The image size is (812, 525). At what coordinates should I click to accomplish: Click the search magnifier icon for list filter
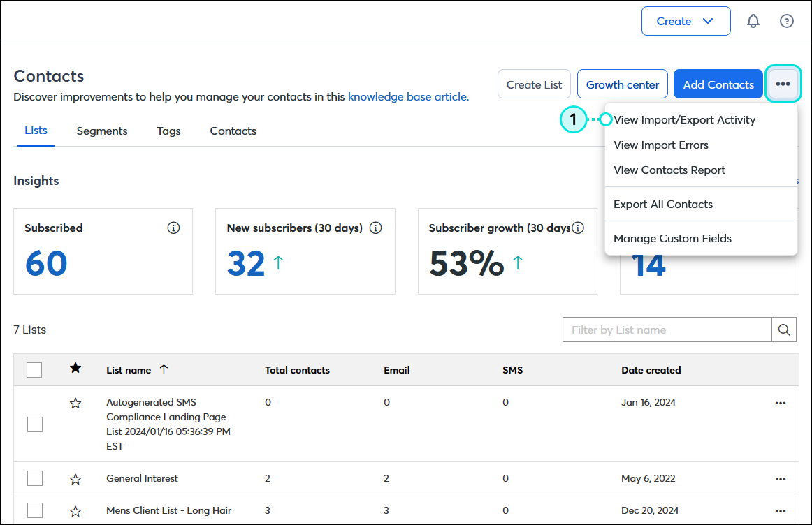click(x=783, y=330)
